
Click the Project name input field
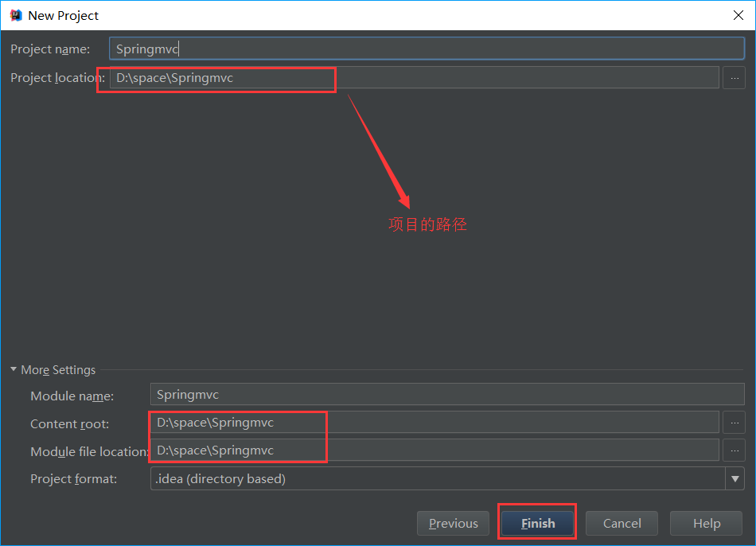[x=427, y=49]
